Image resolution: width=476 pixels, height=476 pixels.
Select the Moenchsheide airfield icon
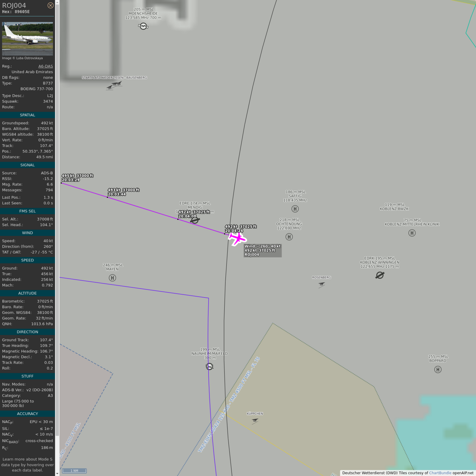pos(143,26)
